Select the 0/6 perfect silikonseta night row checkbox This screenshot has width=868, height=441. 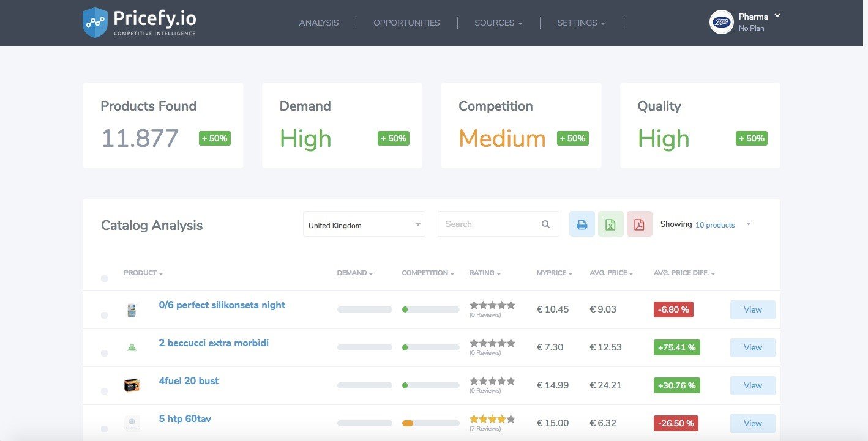[x=104, y=315]
